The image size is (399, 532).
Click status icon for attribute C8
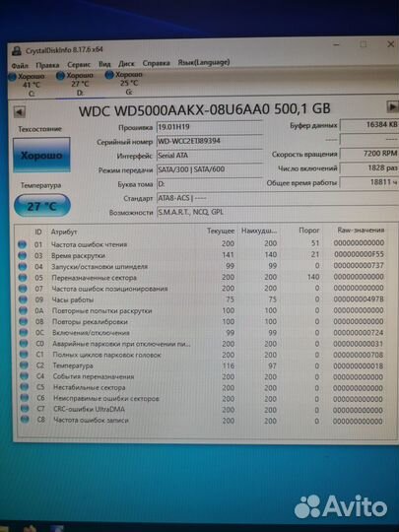click(x=25, y=420)
